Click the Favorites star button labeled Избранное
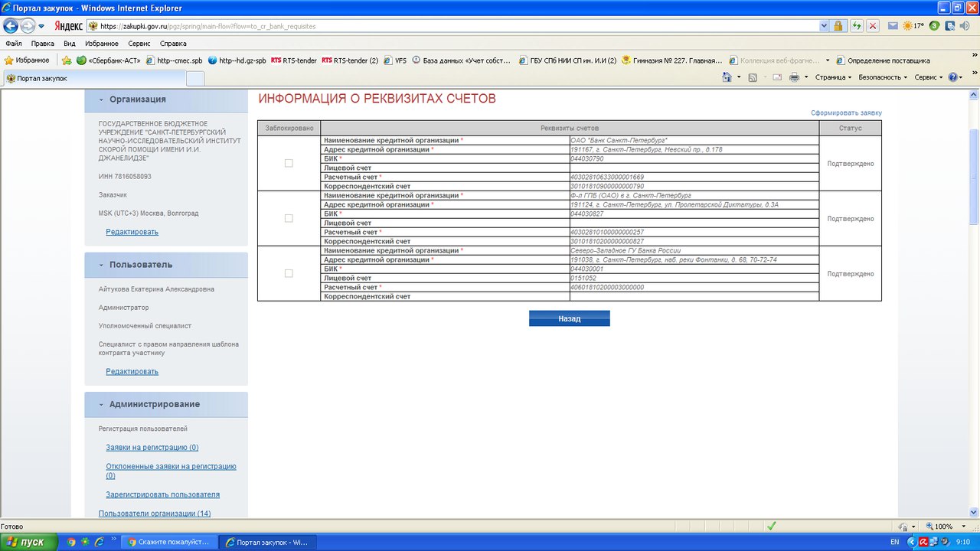Screen dimensions: 980x551 (x=27, y=60)
